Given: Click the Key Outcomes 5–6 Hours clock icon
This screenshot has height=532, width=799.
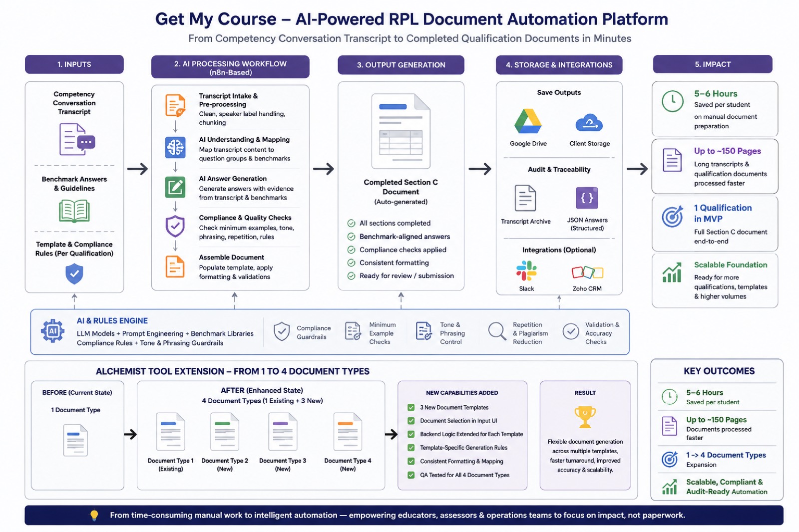Looking at the screenshot, I should click(x=669, y=397).
